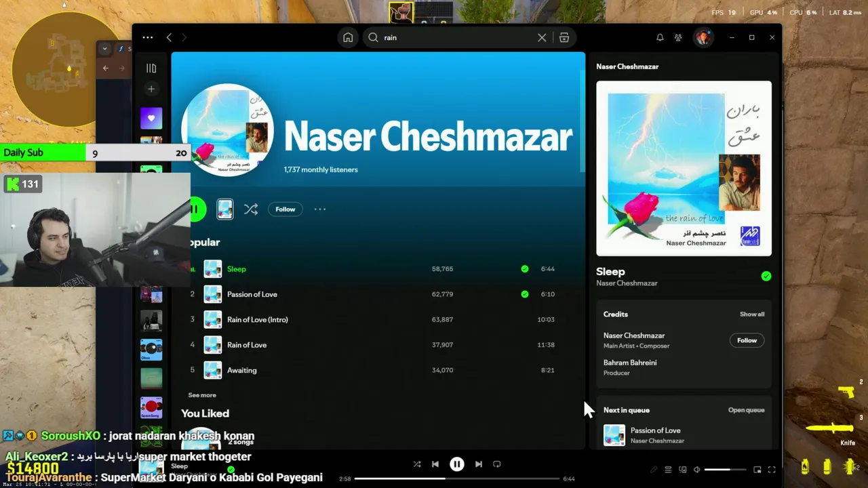Open the lyrics microphone icon
Image resolution: width=868 pixels, height=488 pixels.
[654, 470]
